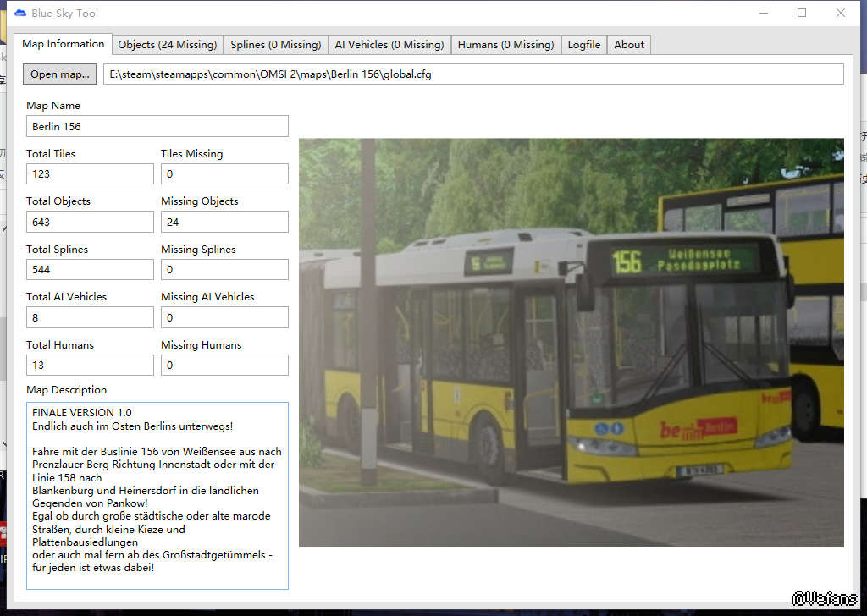The height and width of the screenshot is (616, 867).
Task: Minimize the Blue Sky Tool window
Action: (763, 13)
